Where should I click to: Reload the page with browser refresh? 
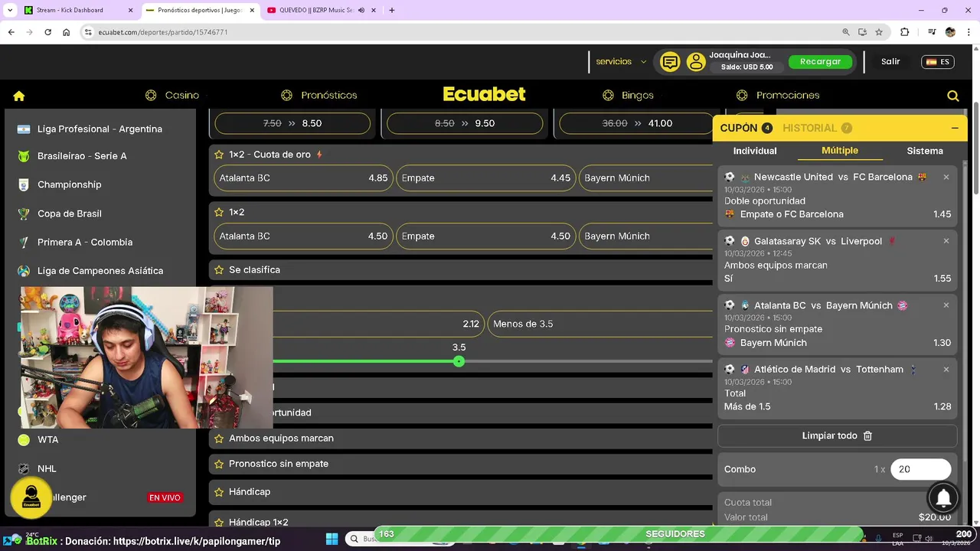pyautogui.click(x=47, y=32)
